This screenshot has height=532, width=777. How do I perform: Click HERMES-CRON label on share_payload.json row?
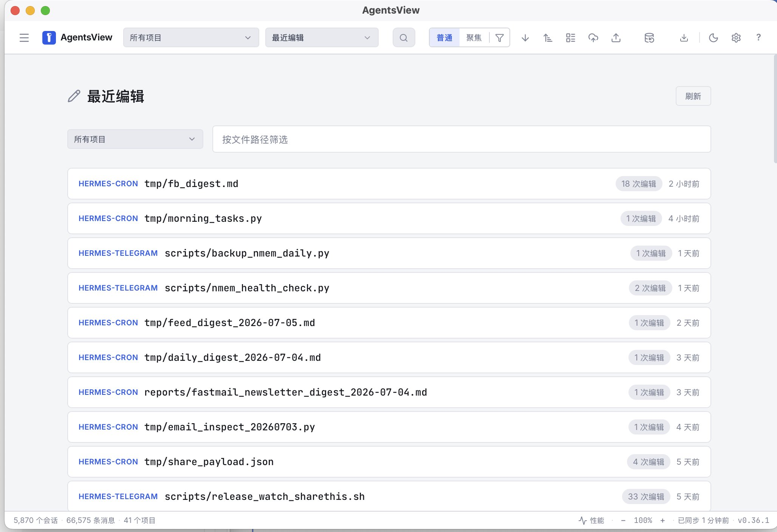tap(108, 462)
